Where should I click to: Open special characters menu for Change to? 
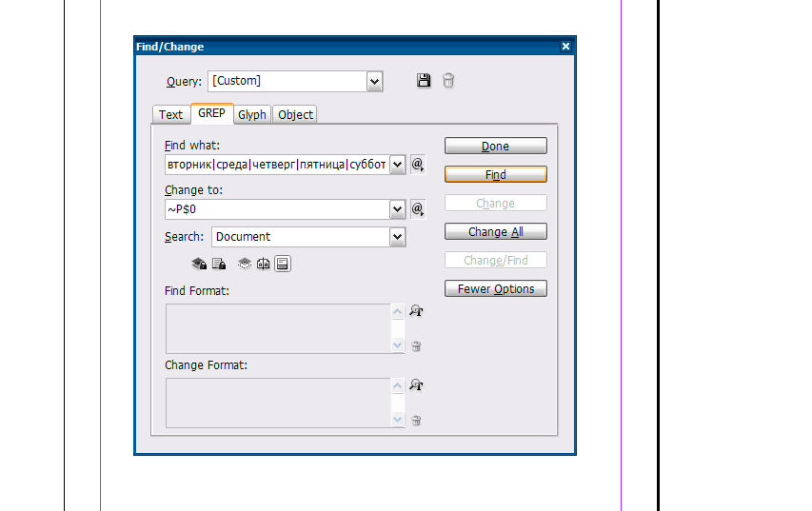coord(418,209)
